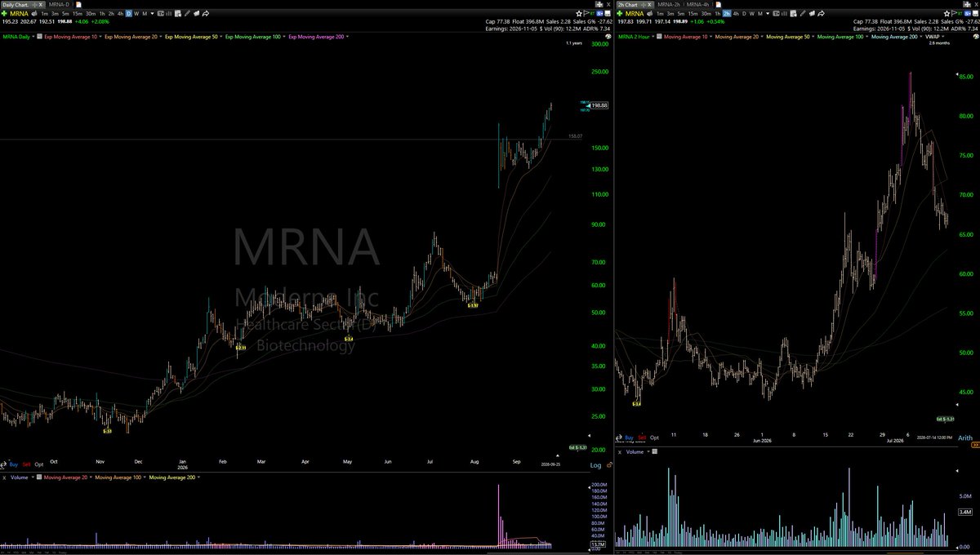Click MRNA symbol in Daily chart toolbar
The image size is (980, 555).
coord(19,14)
